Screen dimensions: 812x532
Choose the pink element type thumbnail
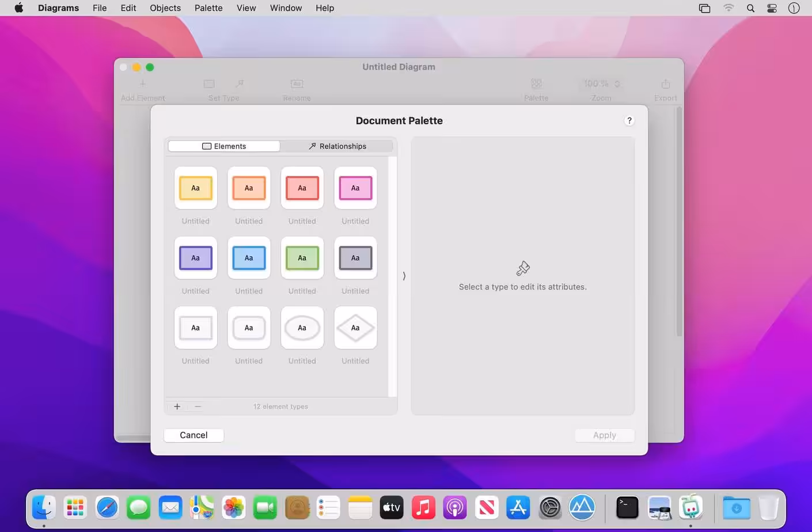click(355, 188)
